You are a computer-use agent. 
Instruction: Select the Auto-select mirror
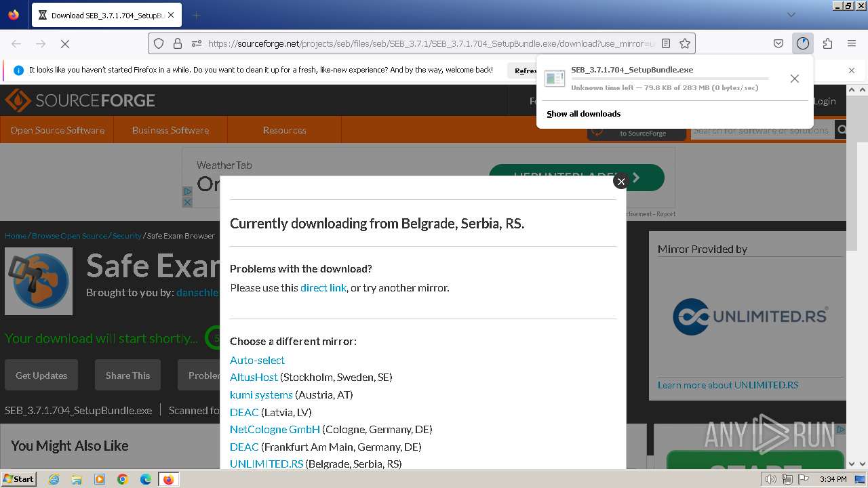[257, 360]
